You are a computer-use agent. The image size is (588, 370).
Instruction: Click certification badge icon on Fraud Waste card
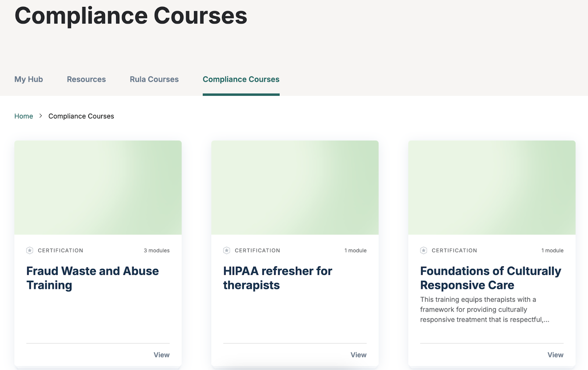point(30,251)
